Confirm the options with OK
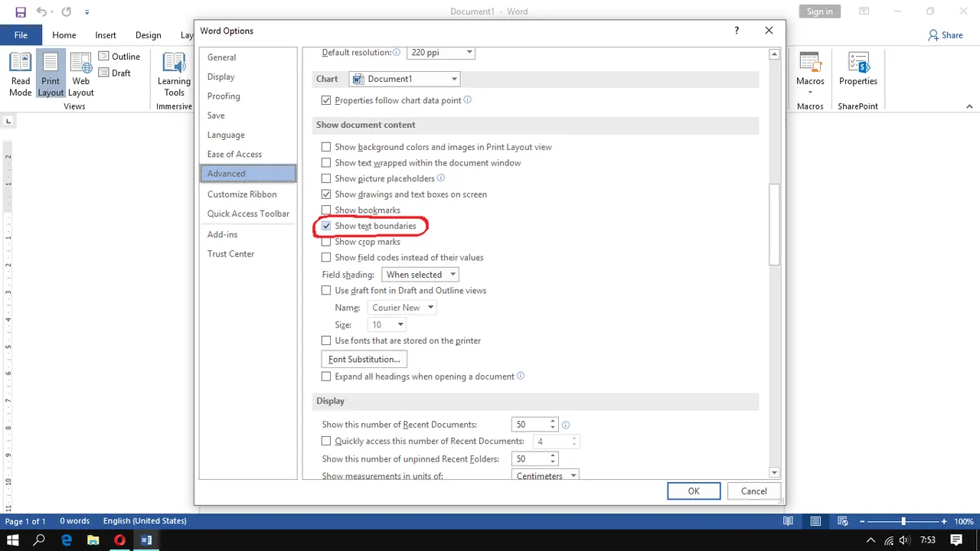Viewport: 980px width, 551px height. point(694,491)
